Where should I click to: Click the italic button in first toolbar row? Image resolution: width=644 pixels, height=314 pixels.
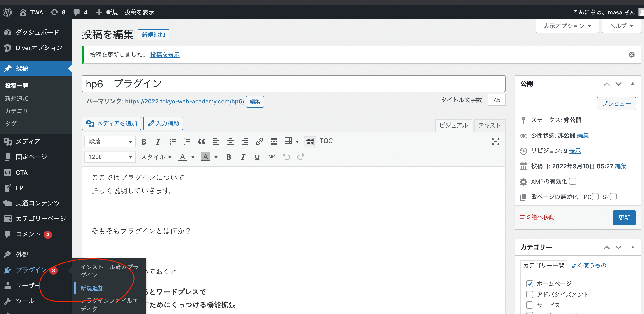pyautogui.click(x=158, y=141)
